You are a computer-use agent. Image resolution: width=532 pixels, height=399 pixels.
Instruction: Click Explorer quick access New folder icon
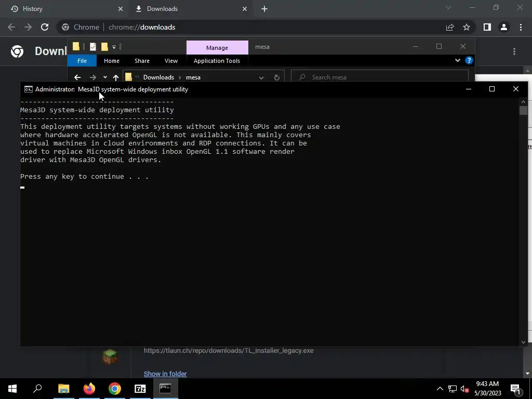point(104,47)
